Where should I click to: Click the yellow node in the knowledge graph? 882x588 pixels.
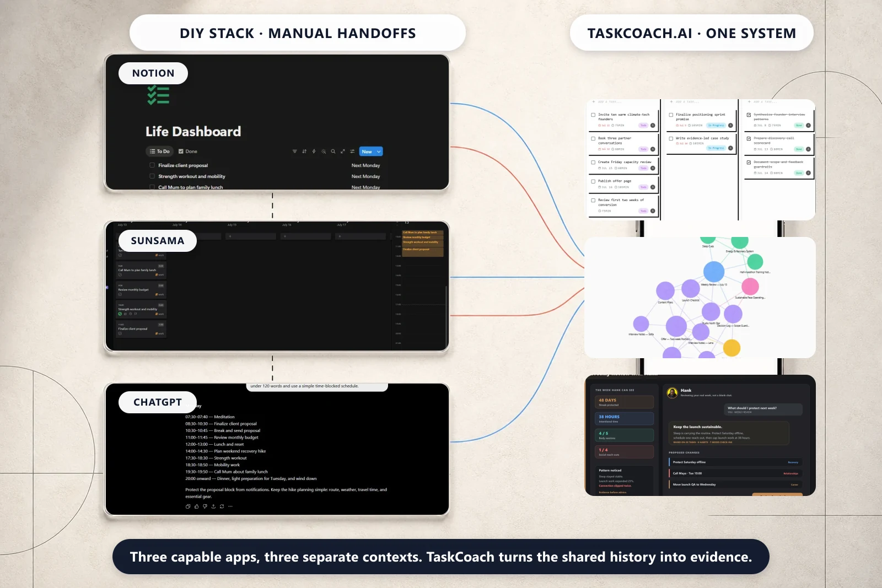pyautogui.click(x=732, y=348)
